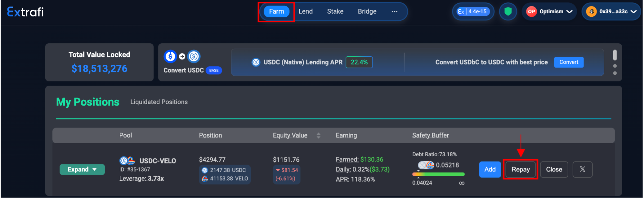Expand the USDC-VELO position row
The height and width of the screenshot is (200, 644).
click(x=82, y=169)
